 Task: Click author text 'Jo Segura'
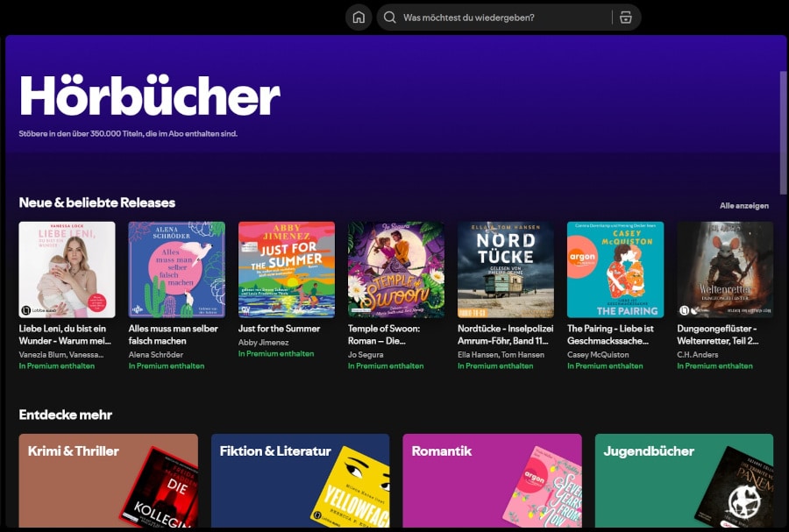[x=366, y=354]
